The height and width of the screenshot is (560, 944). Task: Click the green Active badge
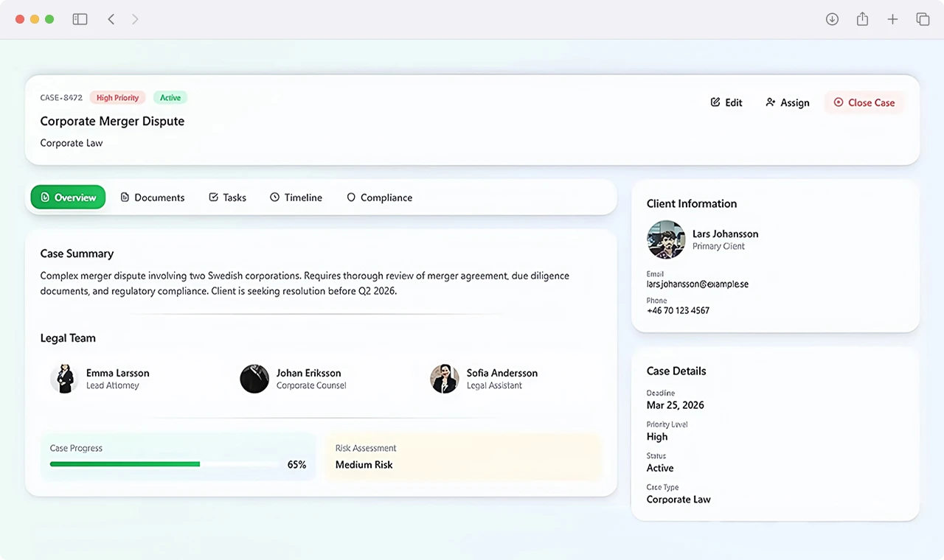170,97
